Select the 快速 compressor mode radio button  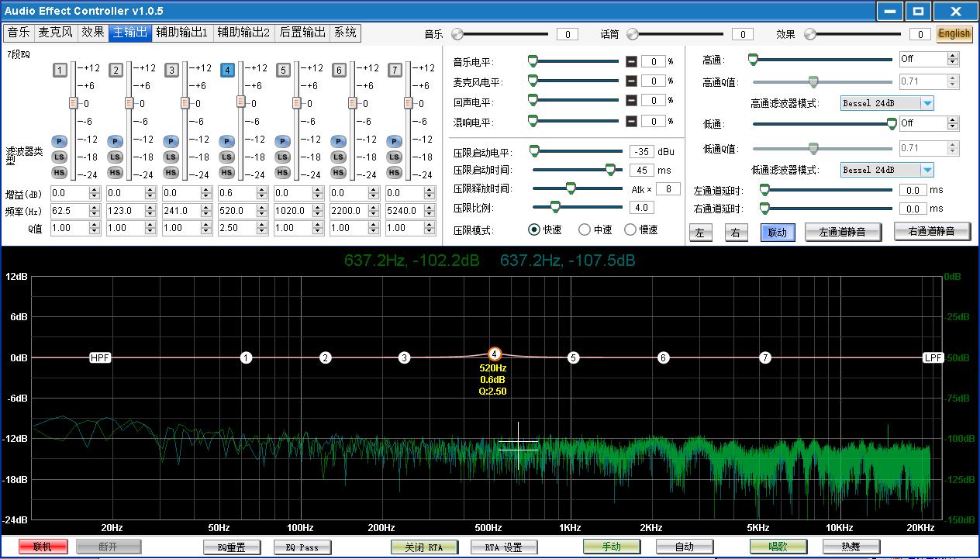(x=534, y=228)
